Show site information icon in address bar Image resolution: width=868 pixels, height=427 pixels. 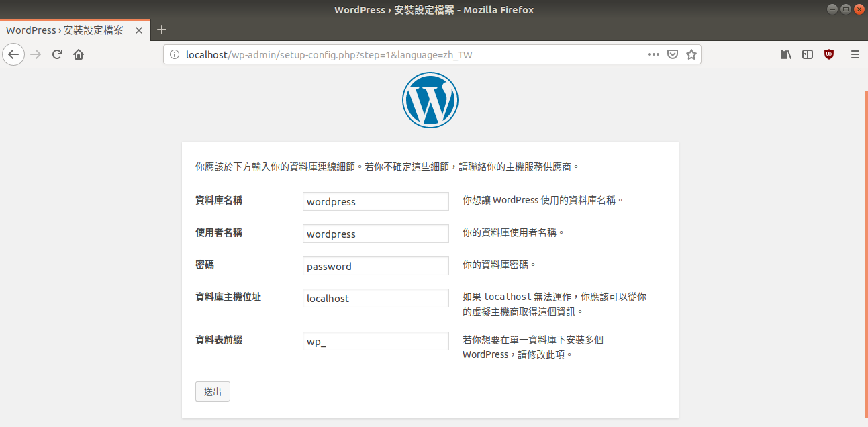[x=175, y=55]
